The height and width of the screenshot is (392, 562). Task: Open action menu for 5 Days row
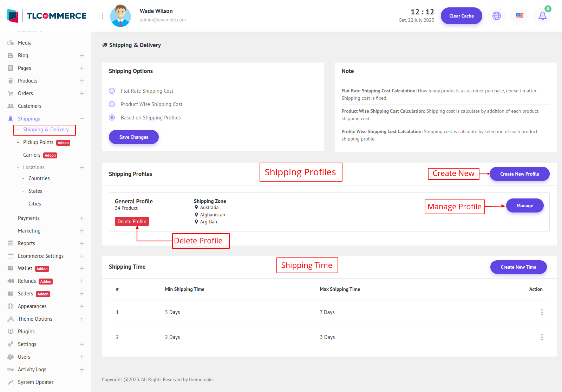[x=542, y=312]
